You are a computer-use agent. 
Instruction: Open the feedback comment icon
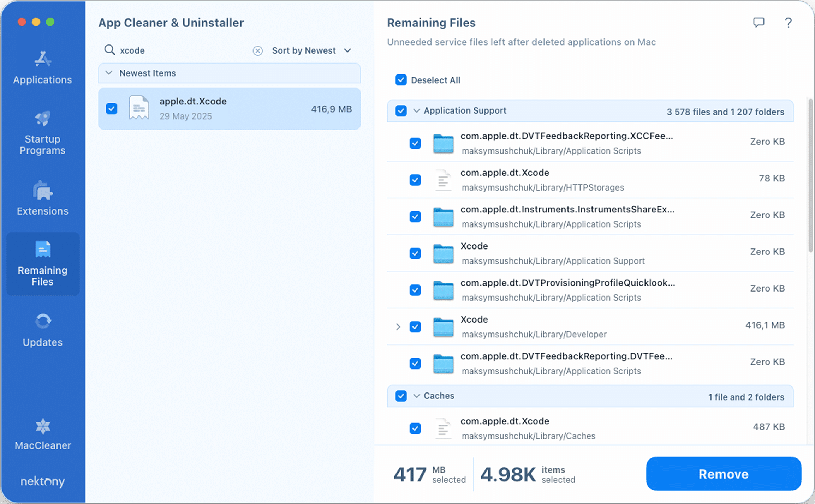759,23
